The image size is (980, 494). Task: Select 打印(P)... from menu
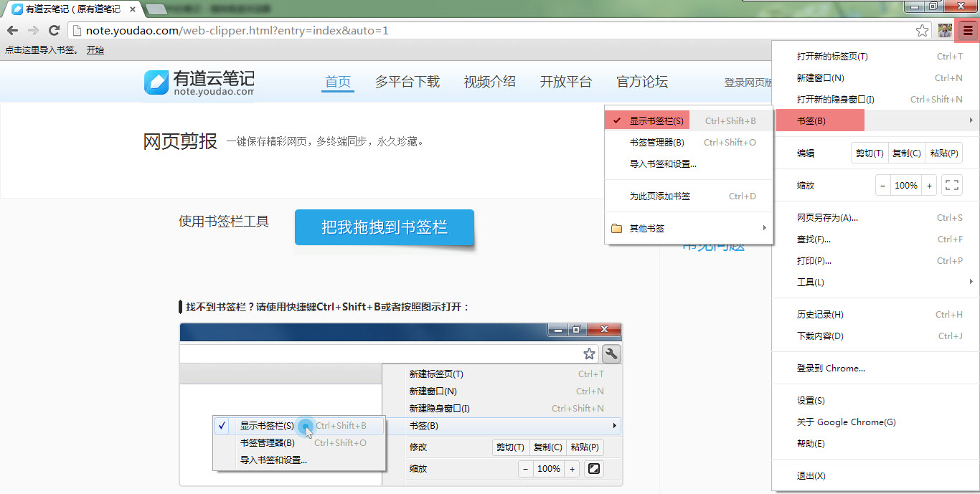click(876, 260)
